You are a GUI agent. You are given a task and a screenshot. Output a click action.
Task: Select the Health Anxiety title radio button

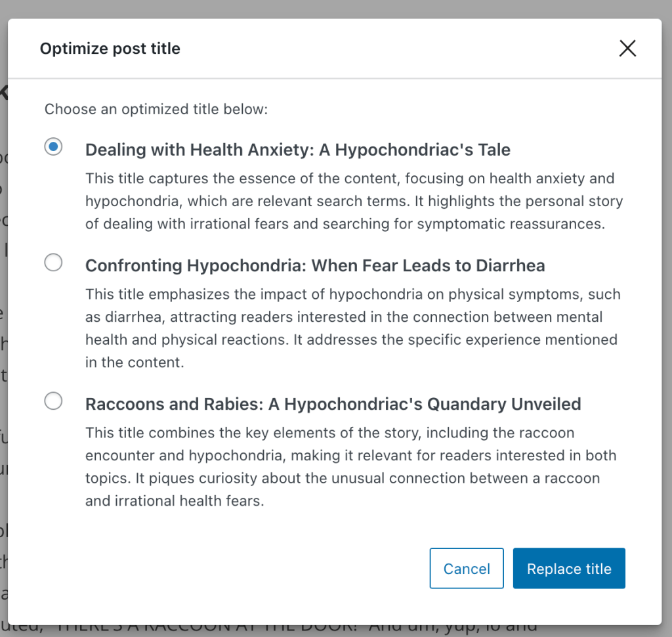point(53,146)
